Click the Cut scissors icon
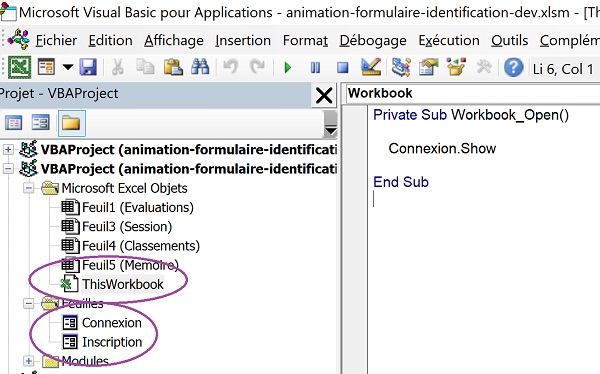The width and height of the screenshot is (600, 374). click(117, 68)
